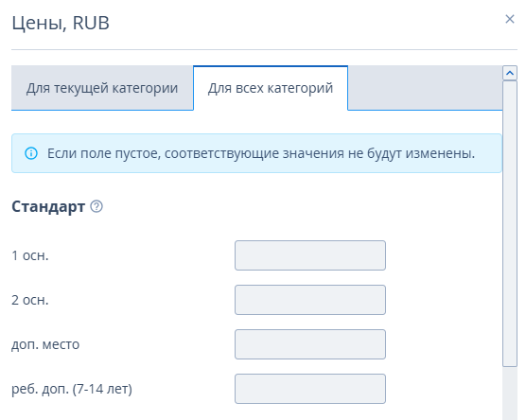
Task: Select the Для всех категорий tab
Action: [271, 88]
